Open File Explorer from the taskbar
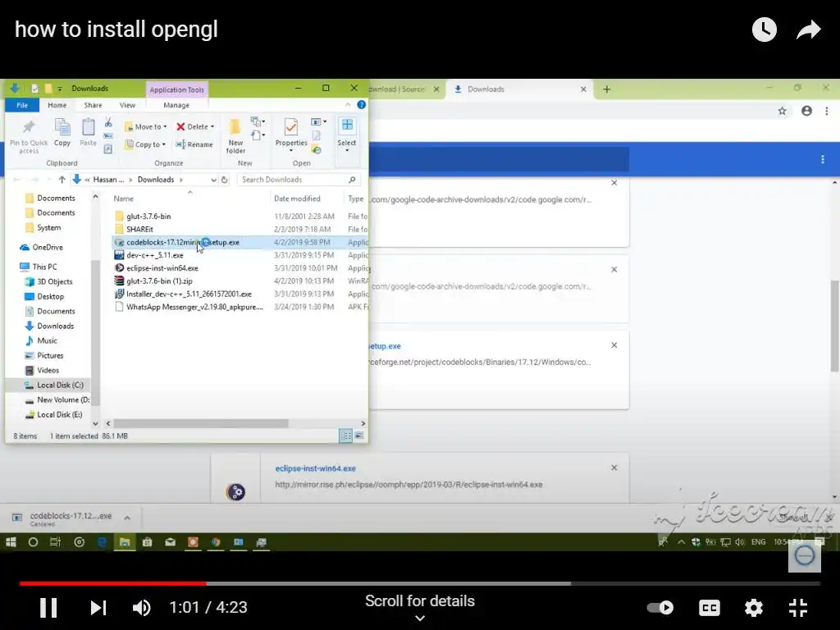 [x=125, y=542]
